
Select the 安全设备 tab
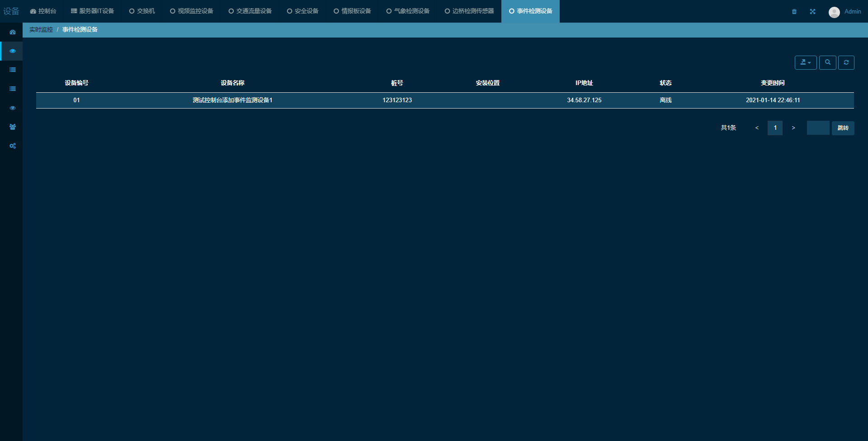tap(302, 11)
